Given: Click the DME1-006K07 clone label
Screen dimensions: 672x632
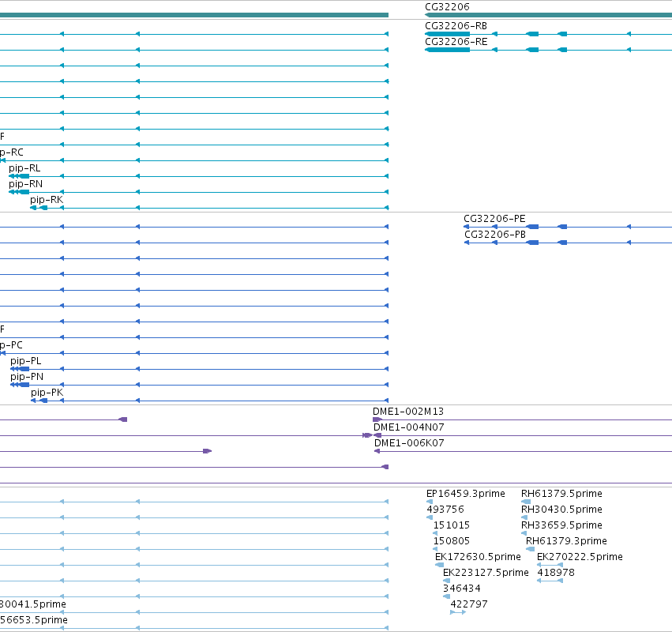Looking at the screenshot, I should [409, 443].
